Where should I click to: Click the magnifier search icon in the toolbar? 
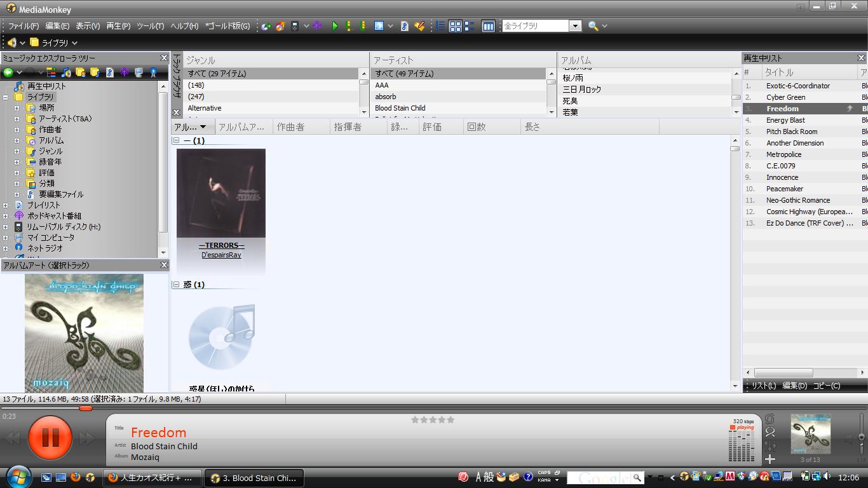tap(593, 26)
